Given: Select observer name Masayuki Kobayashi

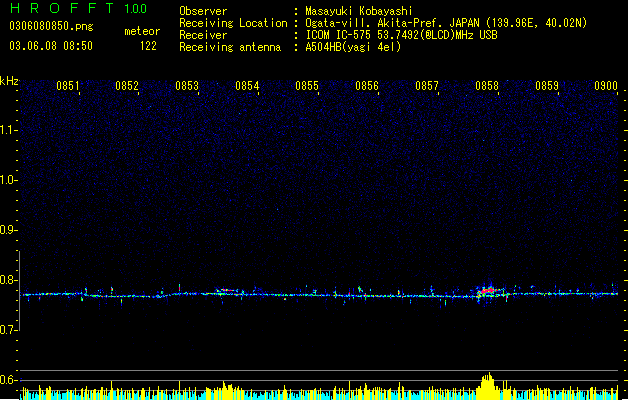Looking at the screenshot, I should coord(359,11).
